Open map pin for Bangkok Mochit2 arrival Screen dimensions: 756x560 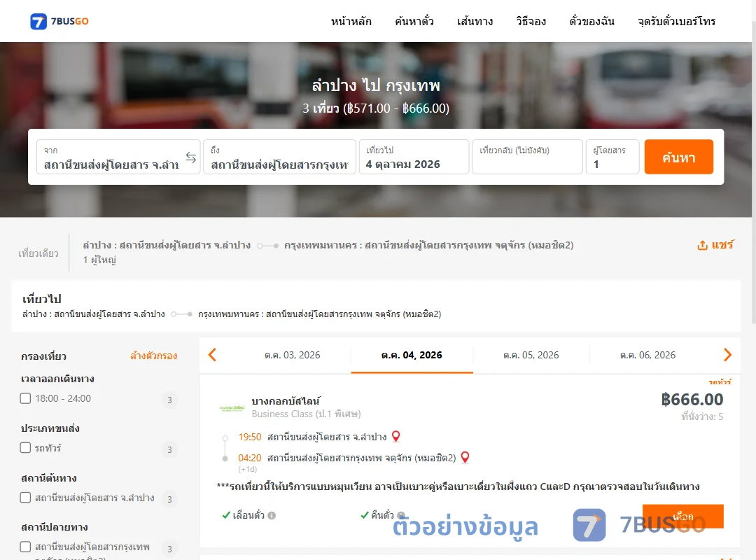(465, 457)
